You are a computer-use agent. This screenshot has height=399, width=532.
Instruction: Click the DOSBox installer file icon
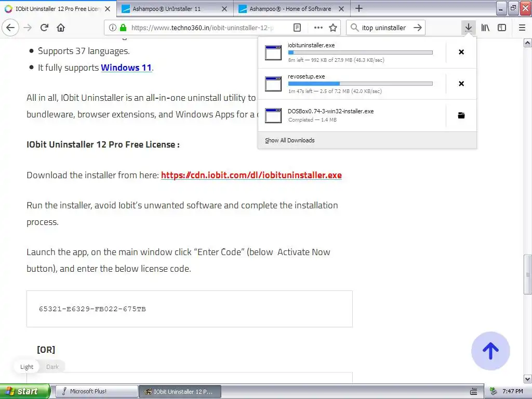click(x=273, y=115)
